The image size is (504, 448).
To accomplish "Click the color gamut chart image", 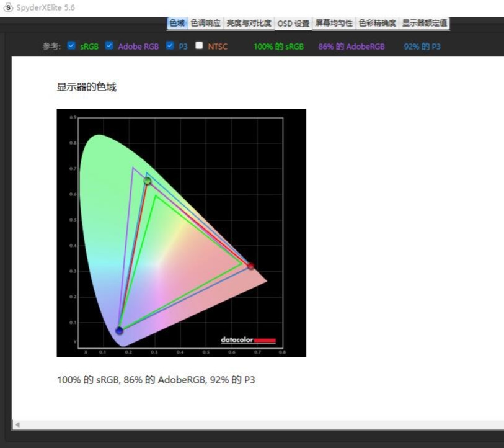I will [181, 233].
